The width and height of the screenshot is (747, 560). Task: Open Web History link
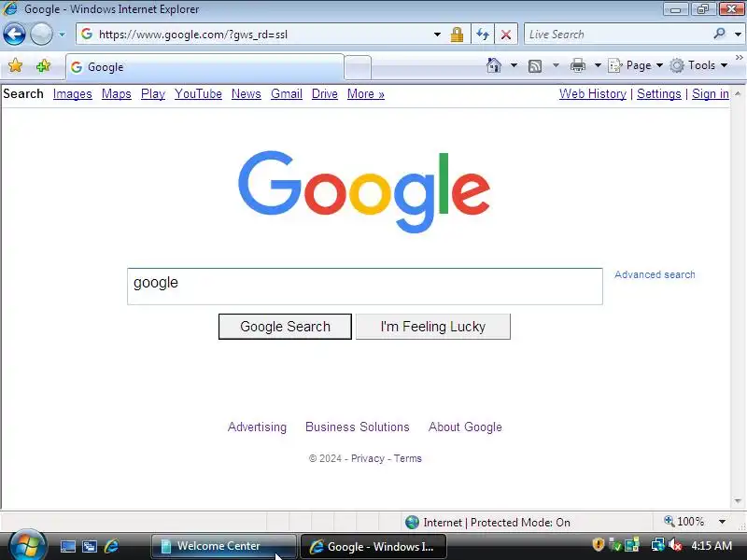[x=593, y=94]
